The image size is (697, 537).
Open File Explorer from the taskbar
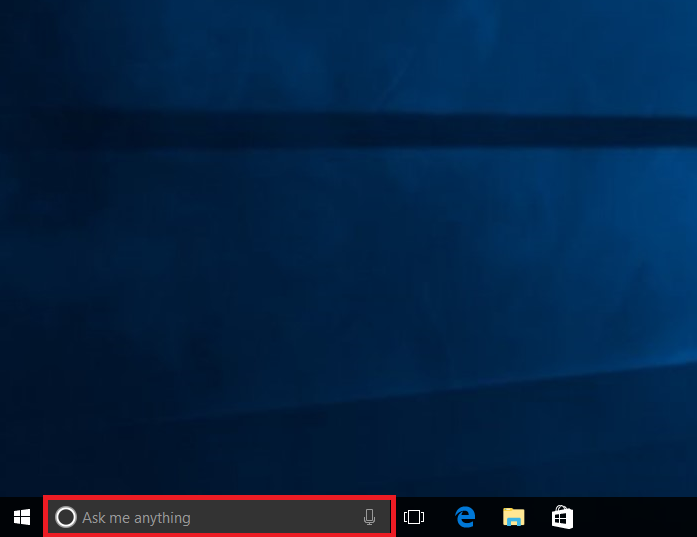point(514,517)
